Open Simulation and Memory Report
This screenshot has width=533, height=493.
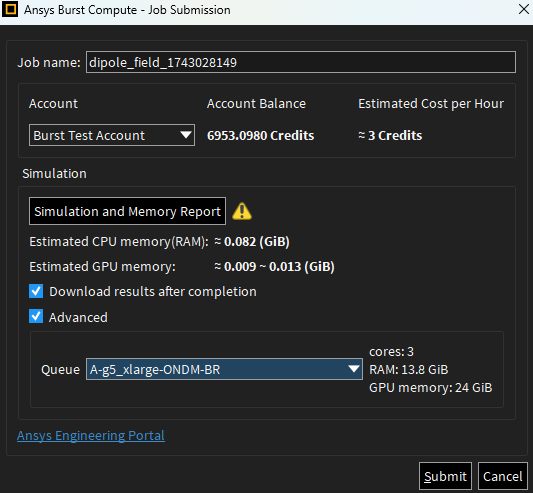pyautogui.click(x=127, y=211)
